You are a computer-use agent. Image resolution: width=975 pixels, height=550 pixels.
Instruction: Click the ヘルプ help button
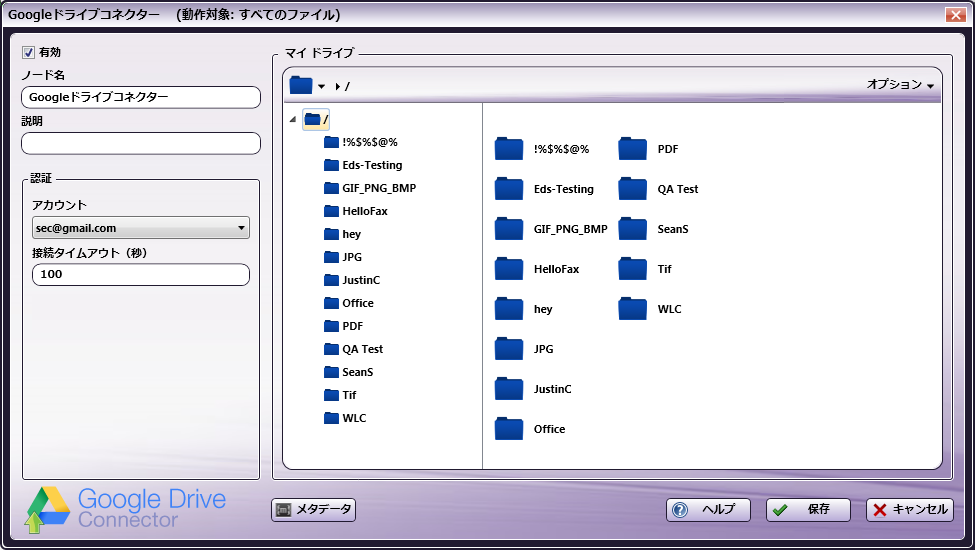click(x=708, y=510)
